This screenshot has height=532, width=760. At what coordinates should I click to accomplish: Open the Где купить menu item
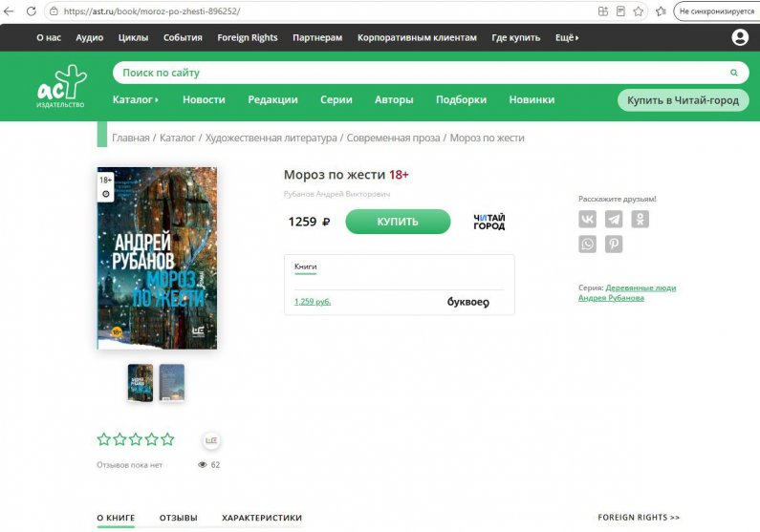pyautogui.click(x=515, y=38)
